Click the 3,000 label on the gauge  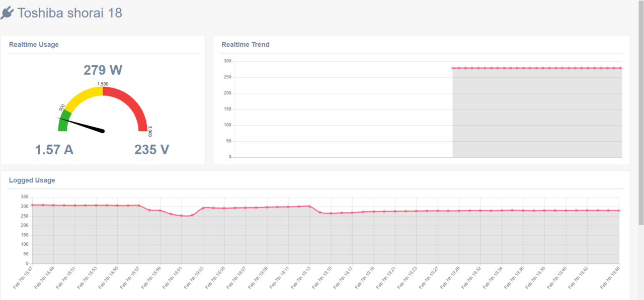[x=150, y=132]
